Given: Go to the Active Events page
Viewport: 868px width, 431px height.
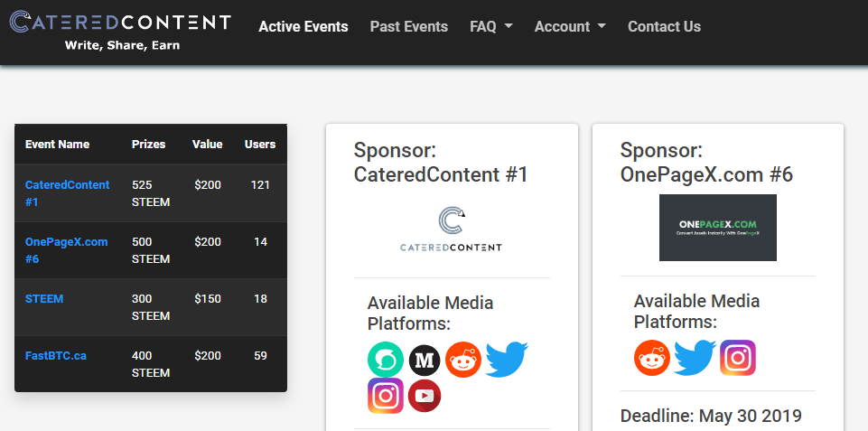Looking at the screenshot, I should pyautogui.click(x=303, y=27).
